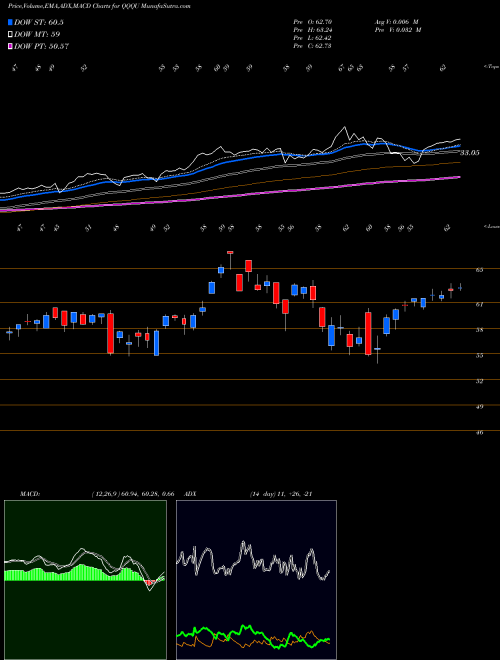Click the highest red candlestick at the peak
The height and width of the screenshot is (660, 500).
(x=230, y=253)
